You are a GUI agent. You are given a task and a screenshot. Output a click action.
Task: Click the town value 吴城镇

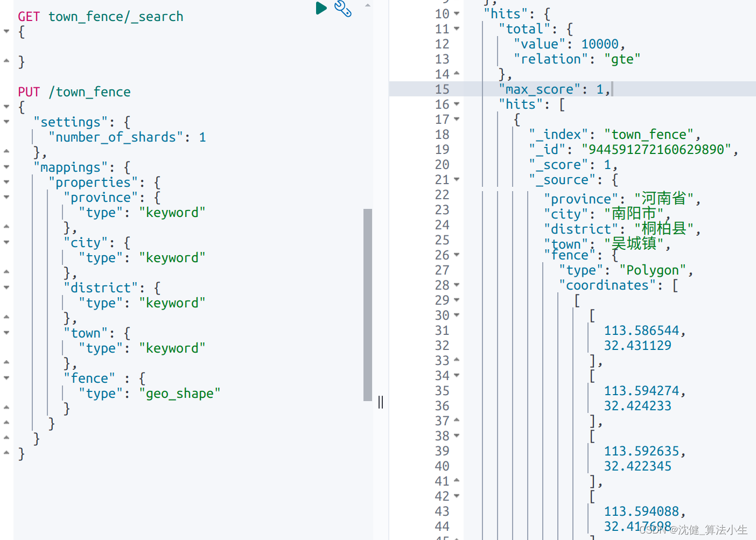[x=634, y=244]
